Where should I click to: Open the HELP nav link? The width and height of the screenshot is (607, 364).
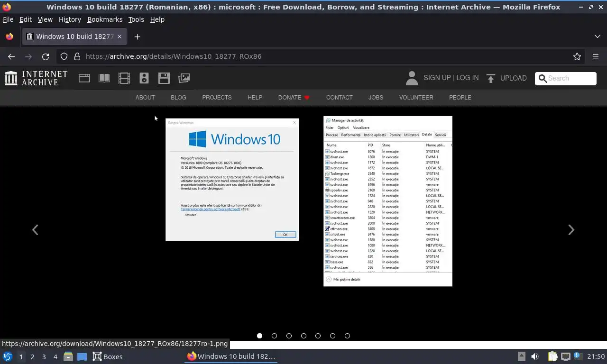pos(255,98)
